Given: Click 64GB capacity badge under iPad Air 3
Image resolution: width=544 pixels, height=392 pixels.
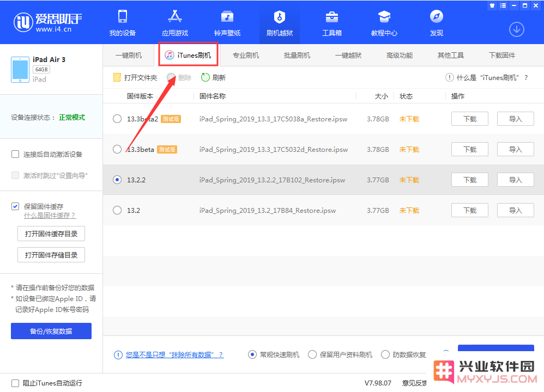Looking at the screenshot, I should [41, 69].
